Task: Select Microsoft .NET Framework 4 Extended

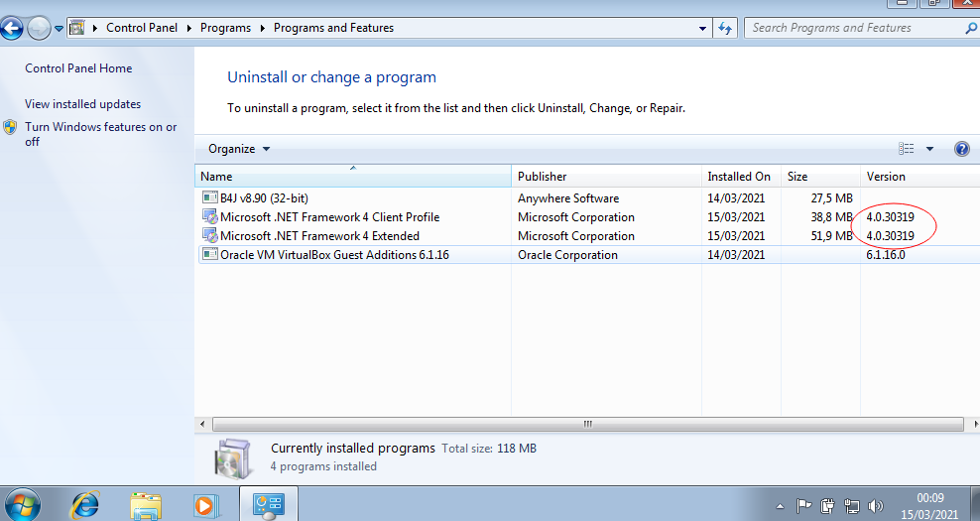Action: pyautogui.click(x=587, y=236)
